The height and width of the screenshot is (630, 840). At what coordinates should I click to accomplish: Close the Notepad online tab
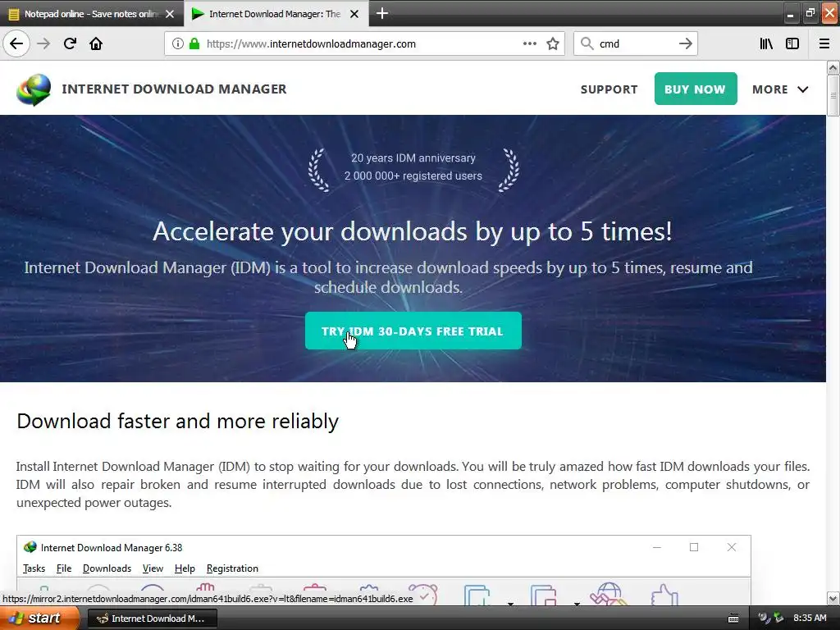(x=170, y=14)
